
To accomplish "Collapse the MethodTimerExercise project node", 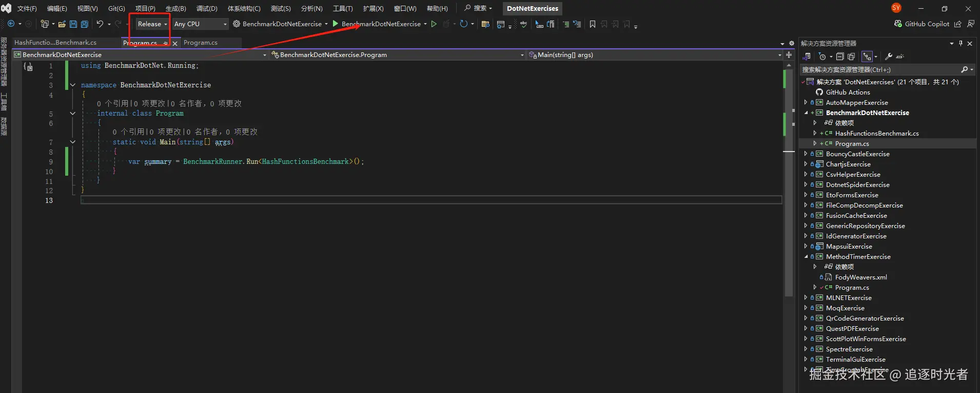I will (806, 256).
